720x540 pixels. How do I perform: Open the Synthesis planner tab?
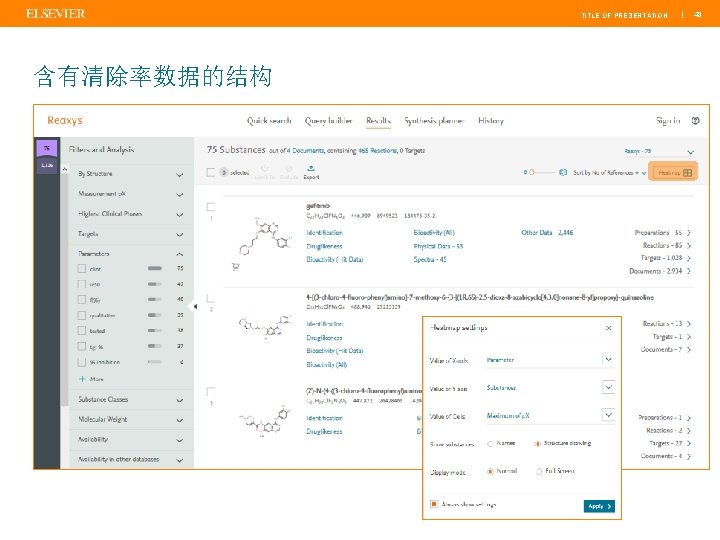434,121
